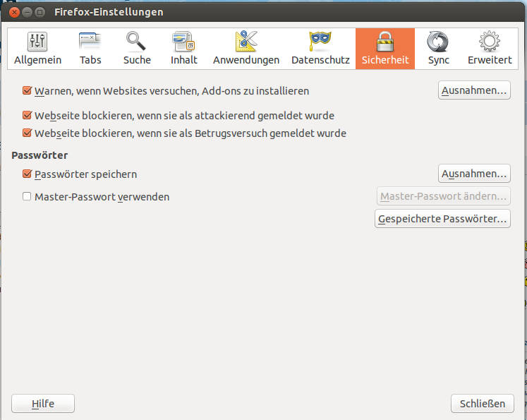Viewport: 527px width, 420px height.
Task: Select the Inhalt content icon
Action: [x=183, y=42]
